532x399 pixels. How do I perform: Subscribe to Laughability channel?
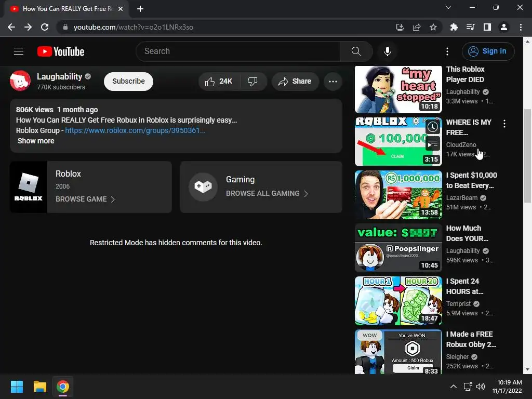point(129,82)
